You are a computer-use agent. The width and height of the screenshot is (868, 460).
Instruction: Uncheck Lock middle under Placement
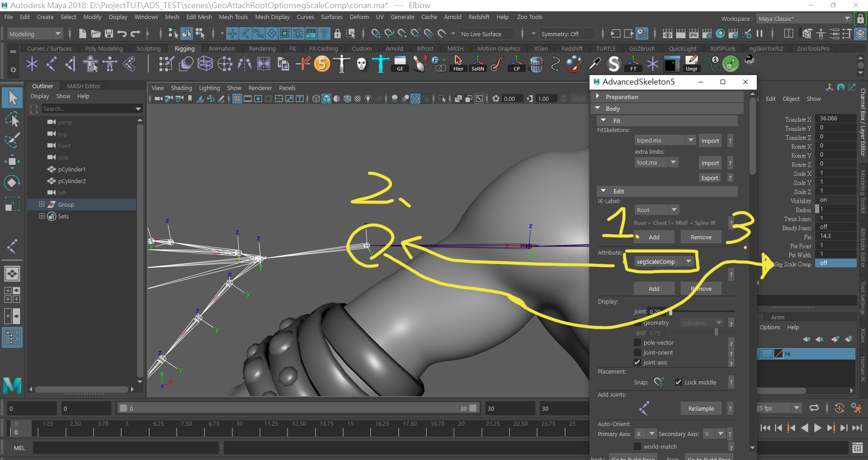pos(678,382)
